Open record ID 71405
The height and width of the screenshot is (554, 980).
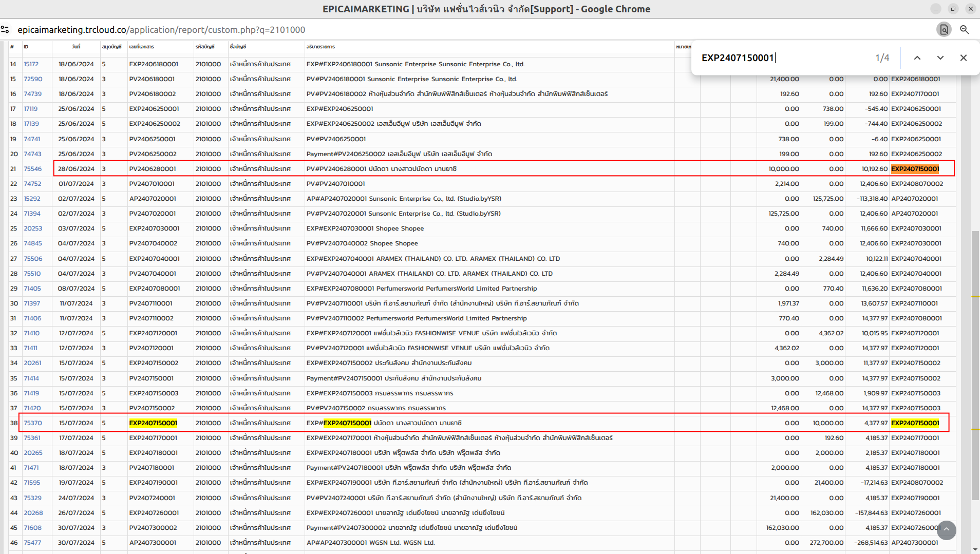pos(32,289)
